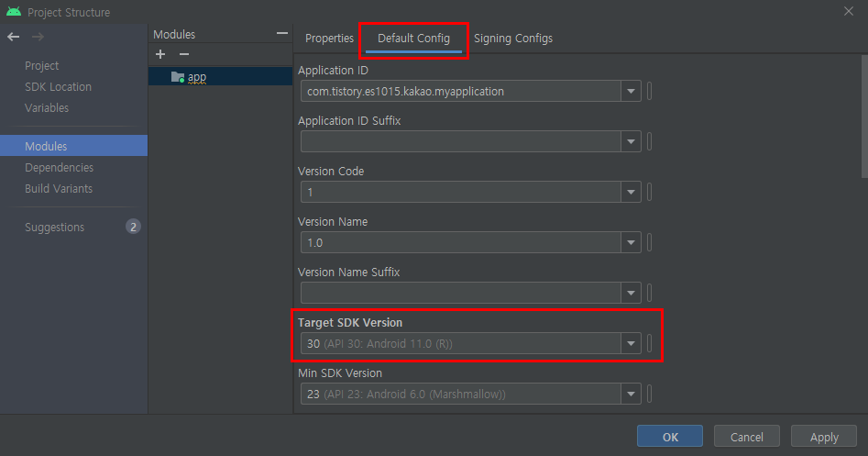Click the Cancel button
Image resolution: width=868 pixels, height=456 pixels.
pos(747,437)
